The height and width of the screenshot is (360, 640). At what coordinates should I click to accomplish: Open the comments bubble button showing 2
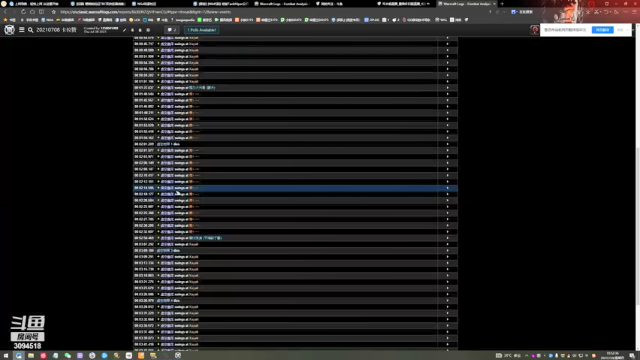[172, 30]
